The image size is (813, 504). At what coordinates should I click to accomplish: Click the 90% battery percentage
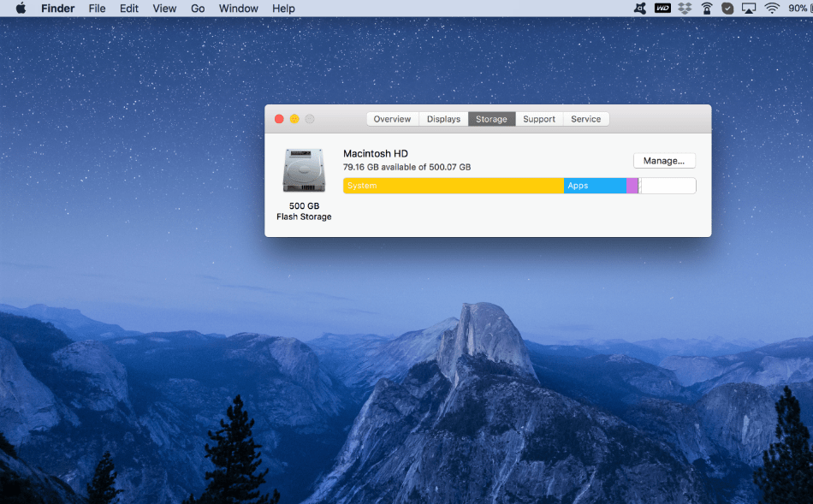pyautogui.click(x=798, y=9)
